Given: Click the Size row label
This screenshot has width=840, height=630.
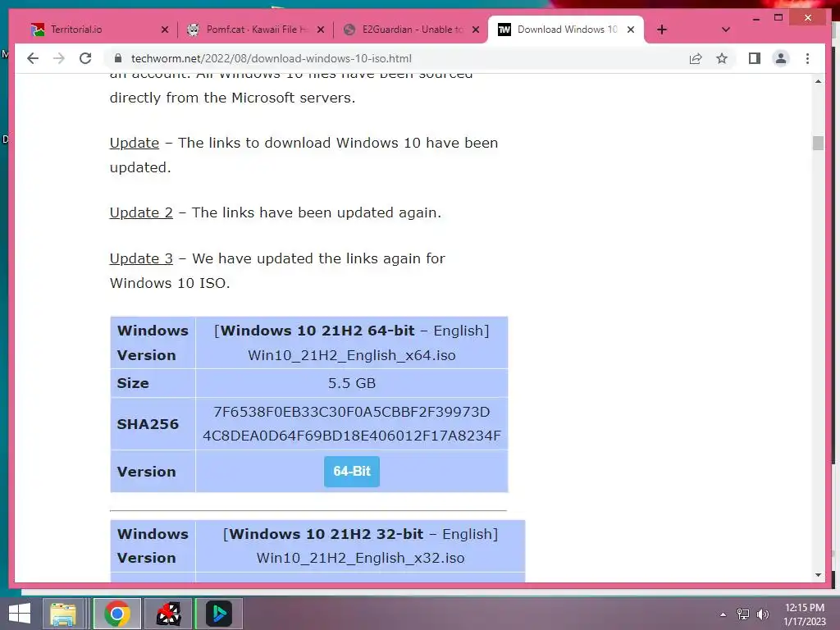Looking at the screenshot, I should (133, 383).
